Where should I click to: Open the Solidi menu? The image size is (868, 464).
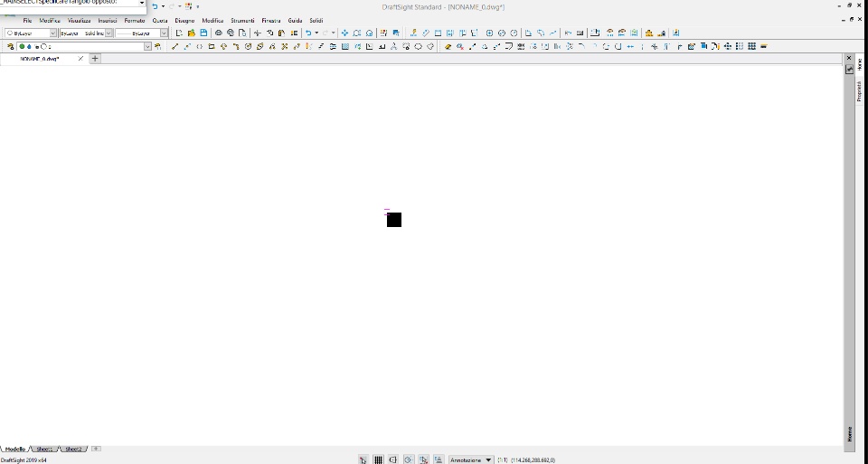[x=316, y=21]
